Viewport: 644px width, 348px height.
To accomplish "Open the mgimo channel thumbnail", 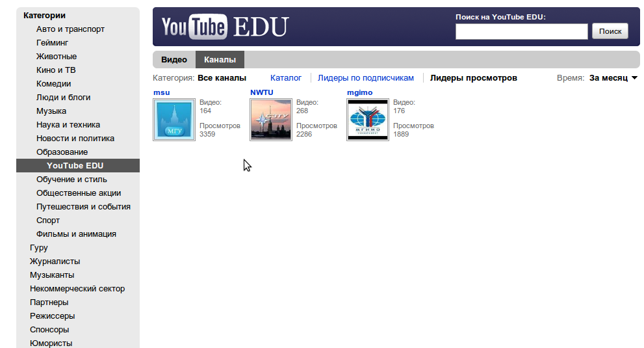I will [368, 120].
